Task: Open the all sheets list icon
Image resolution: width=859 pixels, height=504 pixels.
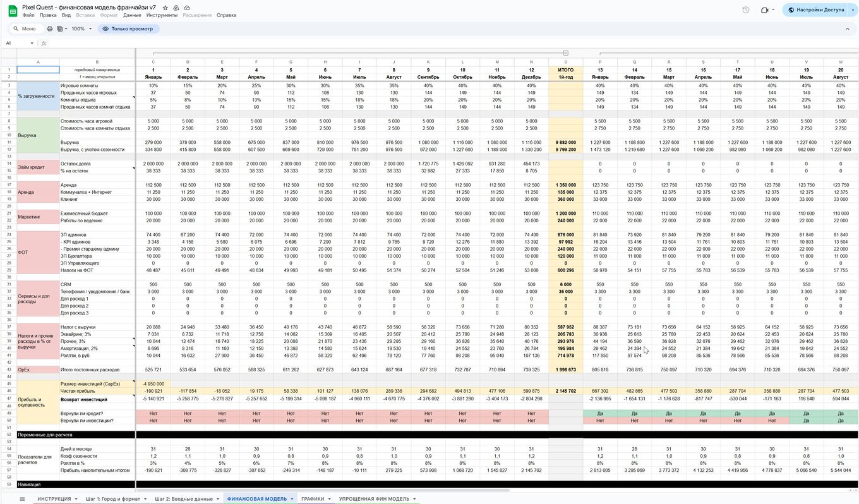Action: [x=22, y=499]
